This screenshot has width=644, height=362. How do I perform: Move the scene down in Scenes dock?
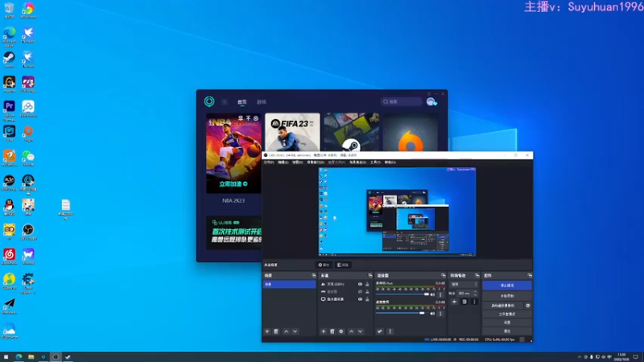pos(295,331)
